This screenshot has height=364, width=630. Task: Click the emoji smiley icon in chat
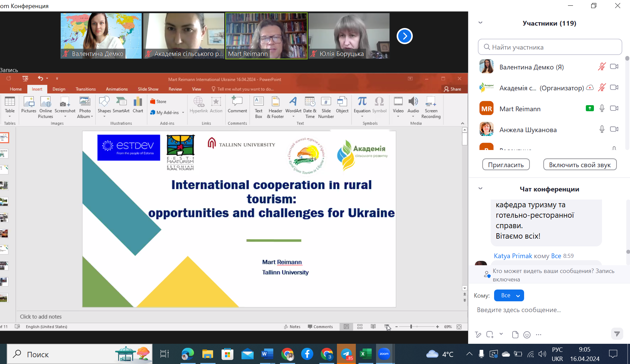(x=527, y=335)
